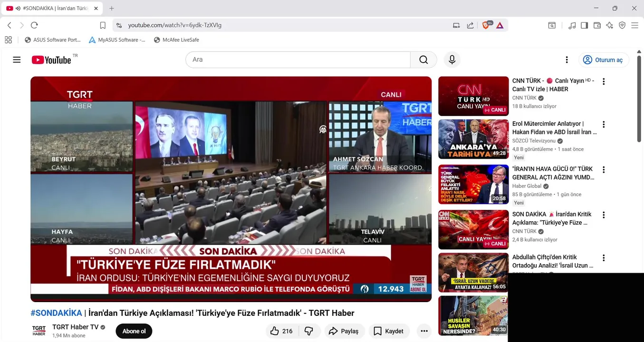Mute tab via speaker icon on tab
644x342 pixels.
18,9
